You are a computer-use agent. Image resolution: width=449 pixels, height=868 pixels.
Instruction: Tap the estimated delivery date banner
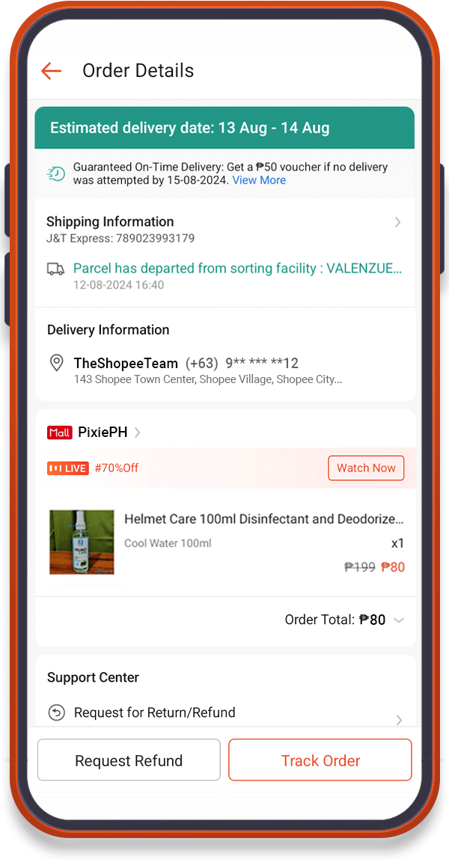(x=224, y=128)
